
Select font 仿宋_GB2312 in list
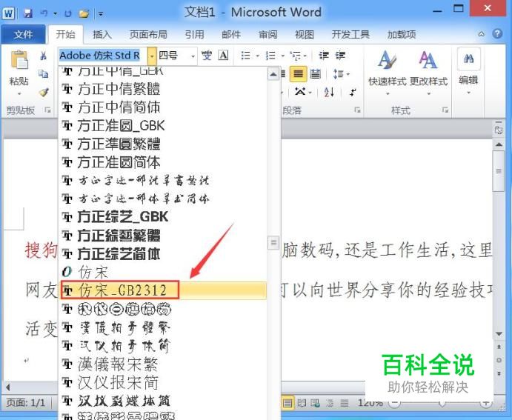point(162,290)
